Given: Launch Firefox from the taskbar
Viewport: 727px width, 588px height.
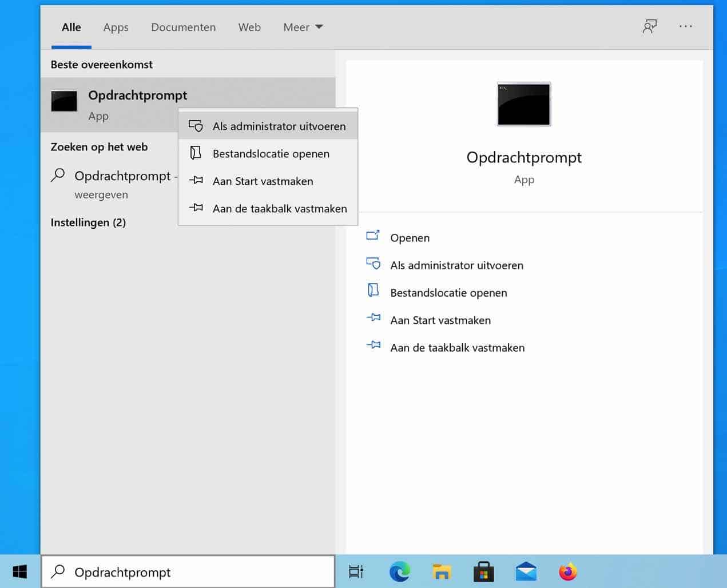Looking at the screenshot, I should 567,571.
